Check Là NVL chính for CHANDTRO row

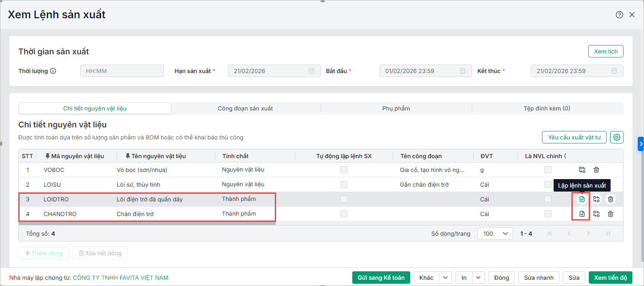(548, 214)
